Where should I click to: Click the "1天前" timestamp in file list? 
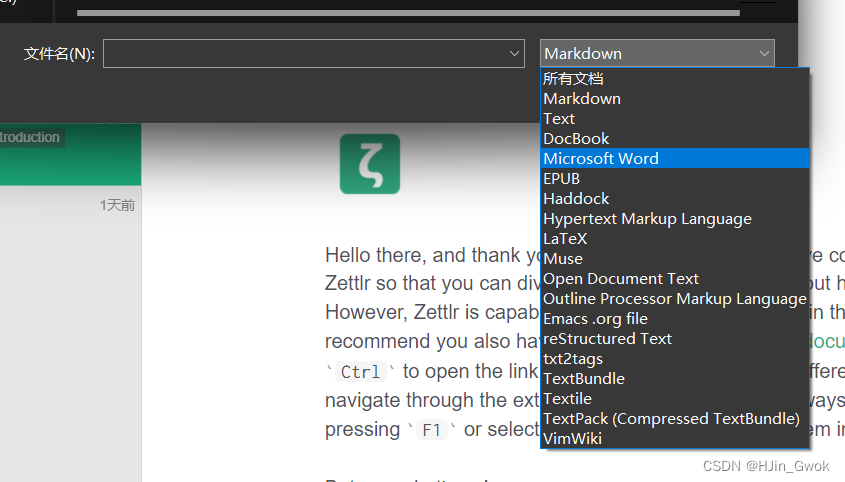[x=117, y=205]
